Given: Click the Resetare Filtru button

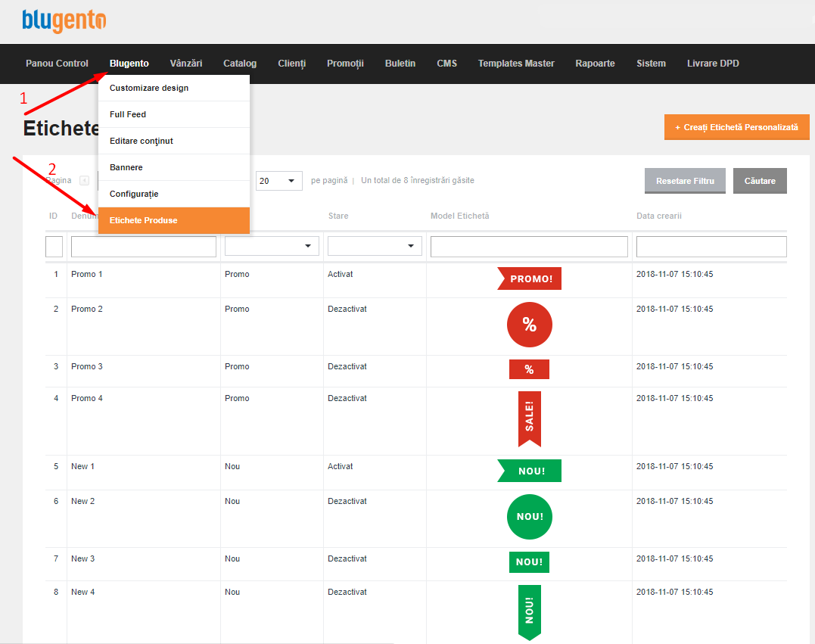Looking at the screenshot, I should coord(685,181).
